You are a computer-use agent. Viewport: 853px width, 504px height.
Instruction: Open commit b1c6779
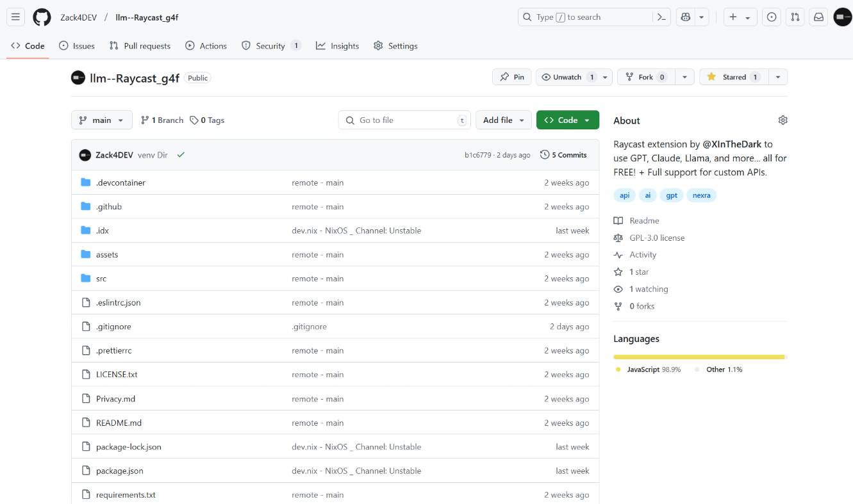(x=477, y=155)
